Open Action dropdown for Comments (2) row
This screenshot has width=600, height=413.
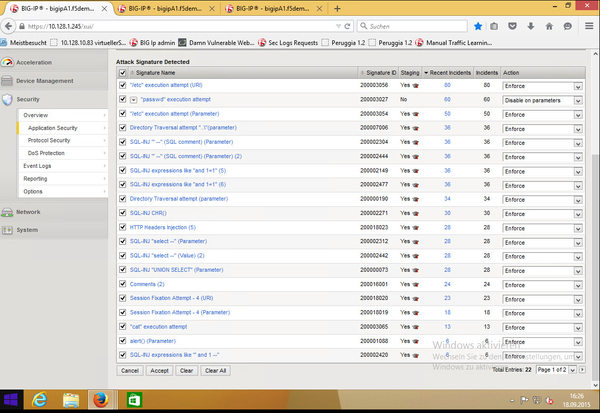coord(543,285)
